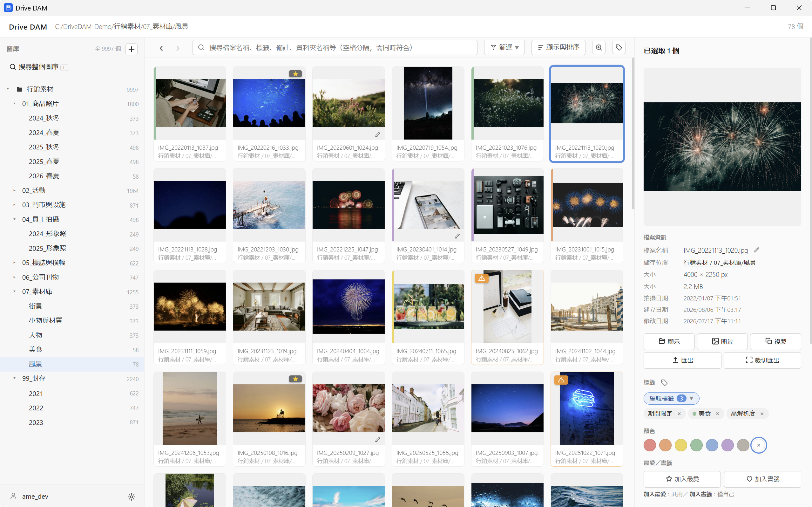This screenshot has width=812, height=507.
Task: Click the tag icon beside 標籤 heading
Action: click(x=664, y=383)
